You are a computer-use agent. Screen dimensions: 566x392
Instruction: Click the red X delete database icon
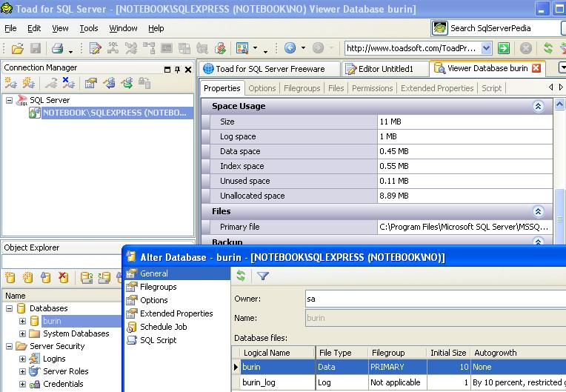[64, 278]
